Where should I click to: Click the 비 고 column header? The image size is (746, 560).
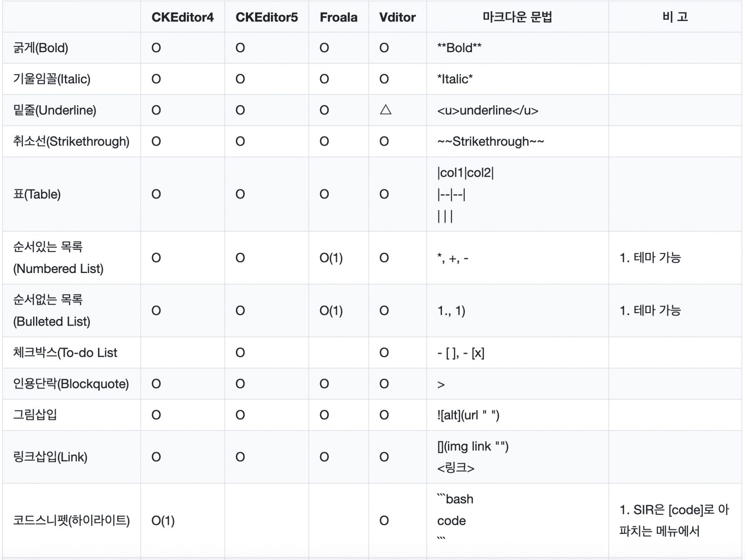(x=675, y=17)
